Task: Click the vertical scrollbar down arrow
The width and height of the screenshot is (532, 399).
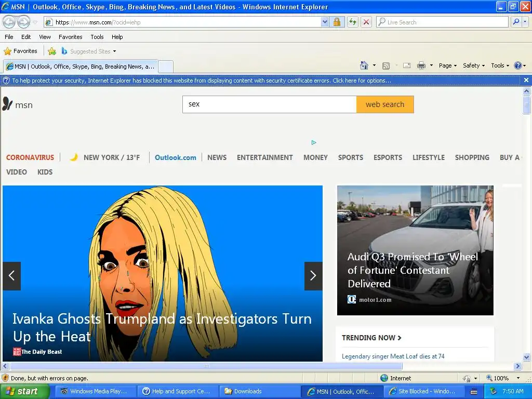Action: (527, 356)
